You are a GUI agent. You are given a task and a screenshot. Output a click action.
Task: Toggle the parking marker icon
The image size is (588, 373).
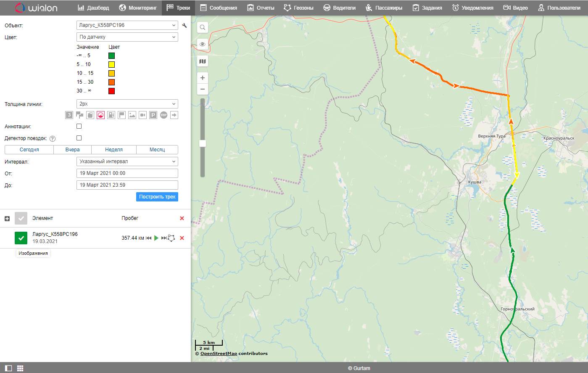pyautogui.click(x=153, y=115)
